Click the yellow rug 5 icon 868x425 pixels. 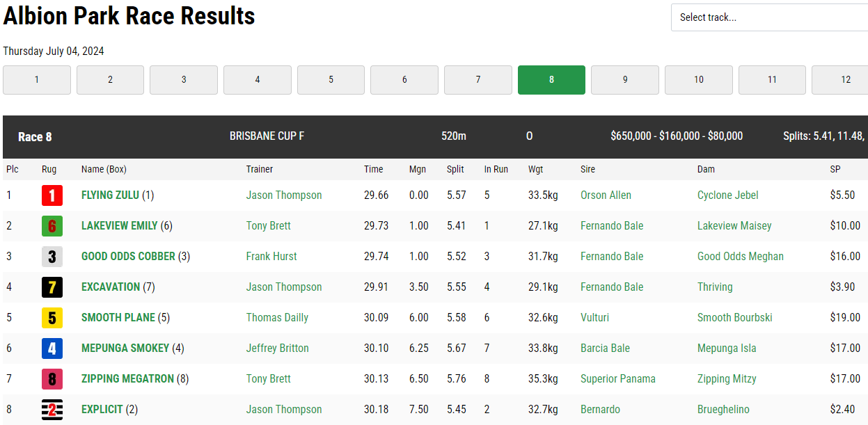(x=52, y=318)
